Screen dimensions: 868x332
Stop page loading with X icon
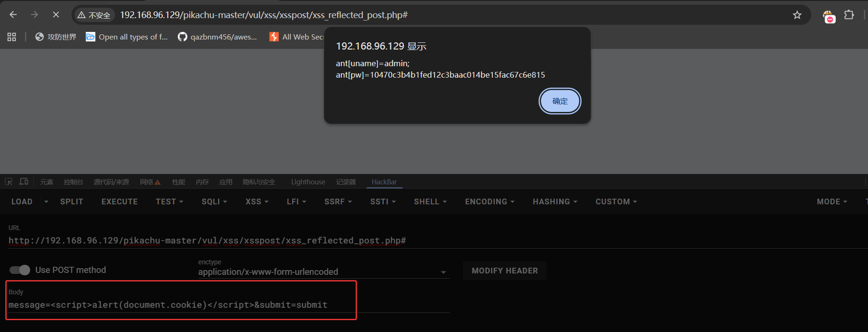pos(56,15)
